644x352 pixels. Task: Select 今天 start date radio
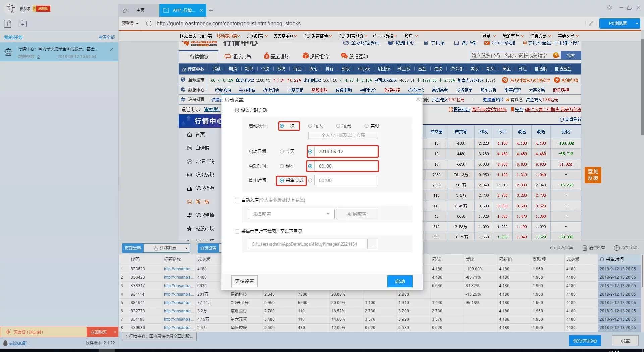tap(282, 151)
